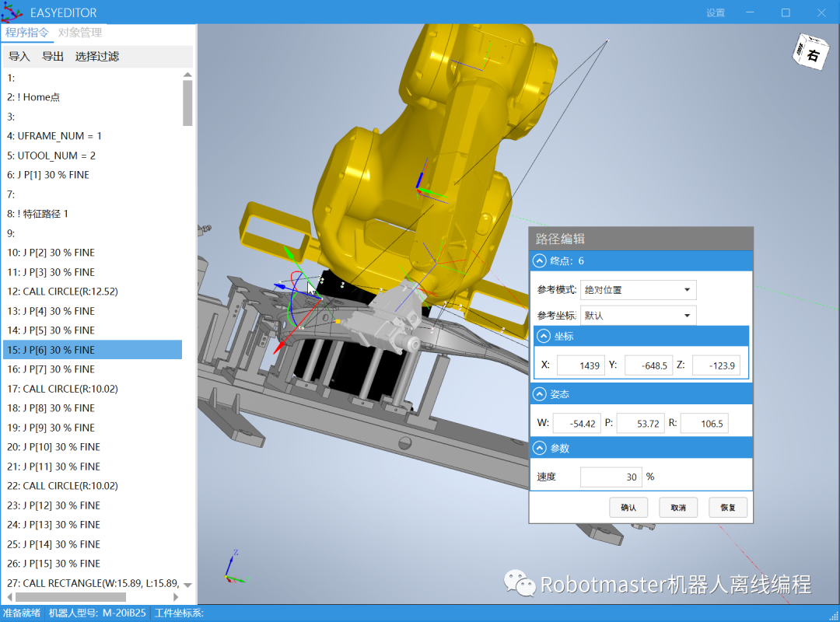Open the 参考模式 dropdown

tap(638, 290)
